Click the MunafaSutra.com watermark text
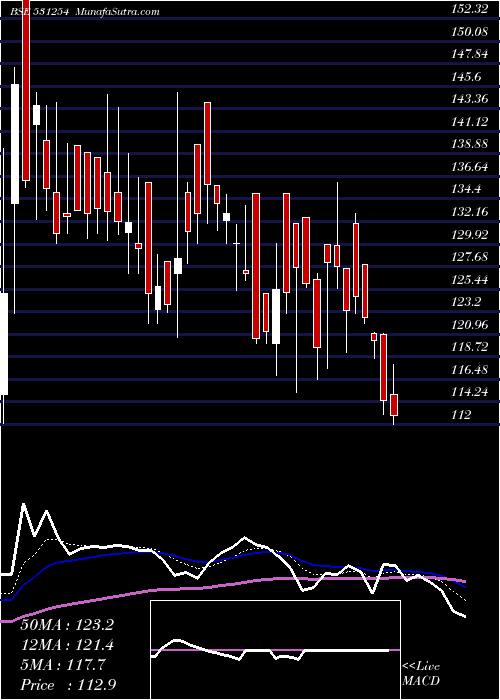500x700 pixels. 117,12
